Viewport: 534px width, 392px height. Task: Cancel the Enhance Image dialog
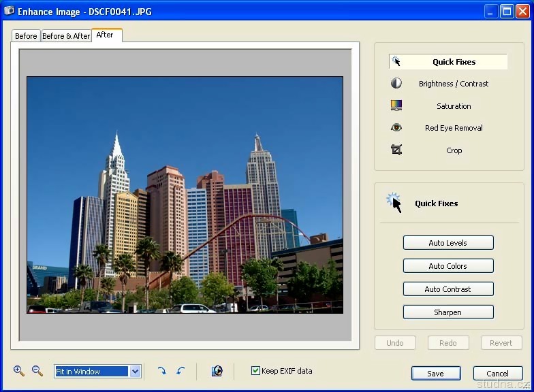coord(497,374)
